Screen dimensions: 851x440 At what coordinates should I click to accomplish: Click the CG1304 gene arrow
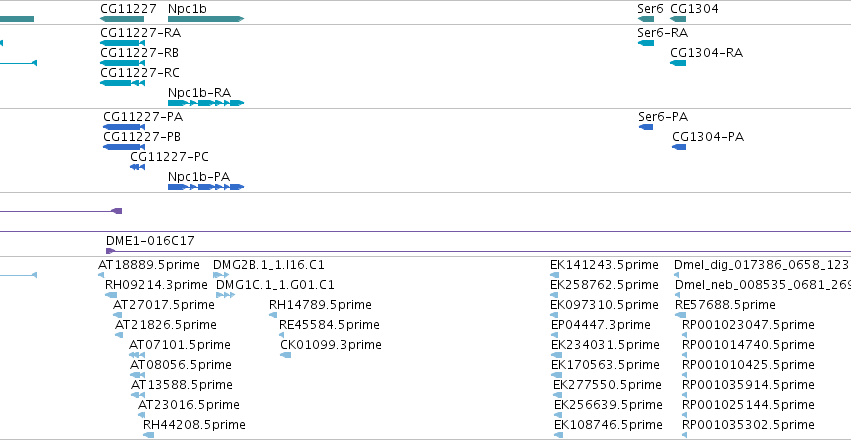click(x=678, y=19)
